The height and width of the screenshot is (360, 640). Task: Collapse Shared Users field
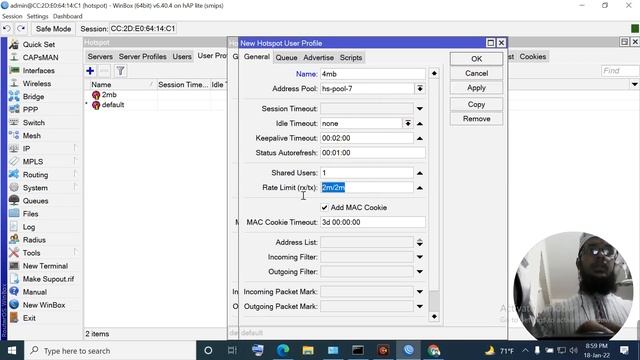click(x=420, y=173)
